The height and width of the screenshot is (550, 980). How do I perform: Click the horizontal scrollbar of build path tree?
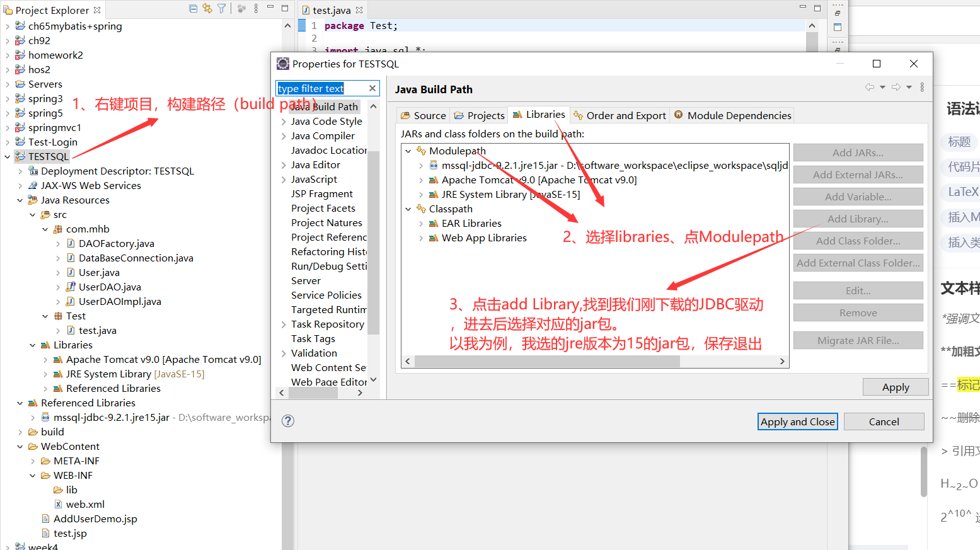coord(547,361)
